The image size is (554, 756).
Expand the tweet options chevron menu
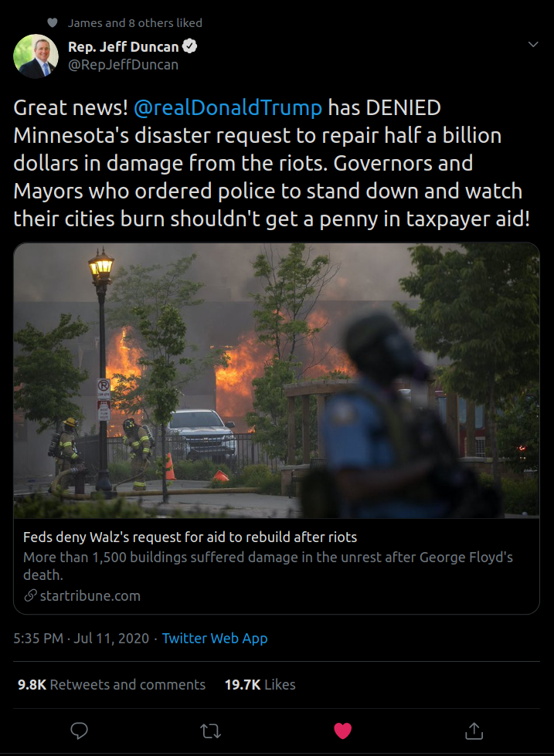click(533, 44)
